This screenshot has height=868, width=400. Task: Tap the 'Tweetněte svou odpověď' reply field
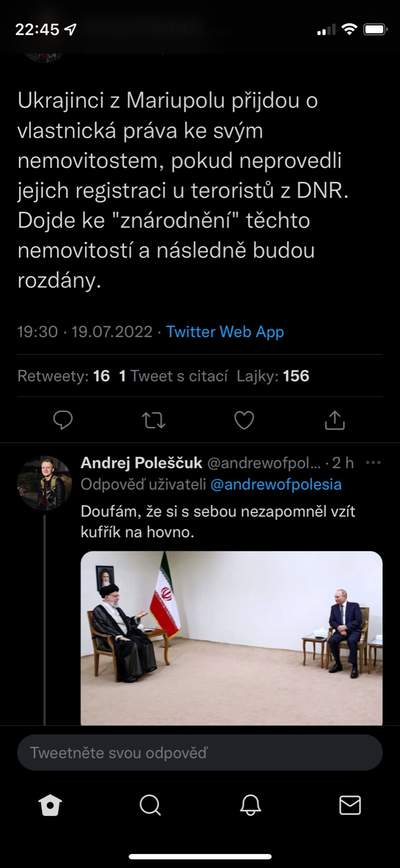[199, 752]
